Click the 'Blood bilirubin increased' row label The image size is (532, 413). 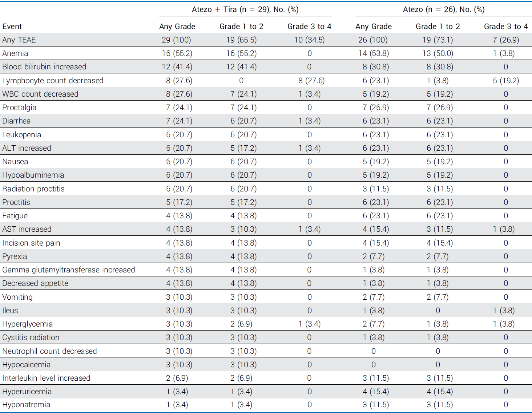click(x=44, y=67)
